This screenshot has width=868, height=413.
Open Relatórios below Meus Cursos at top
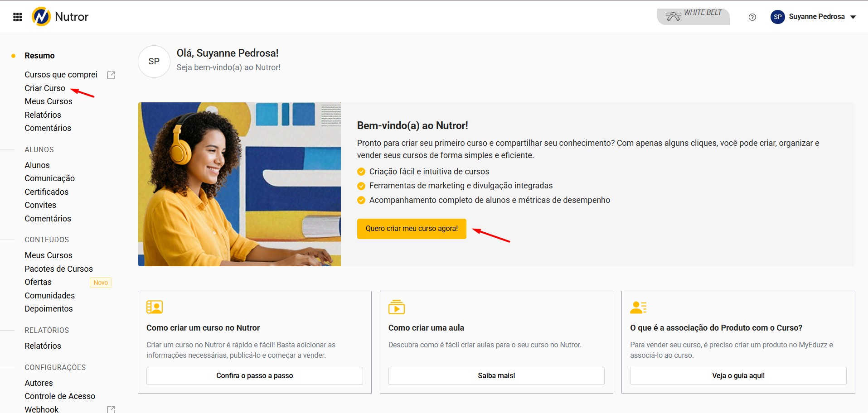(x=43, y=115)
